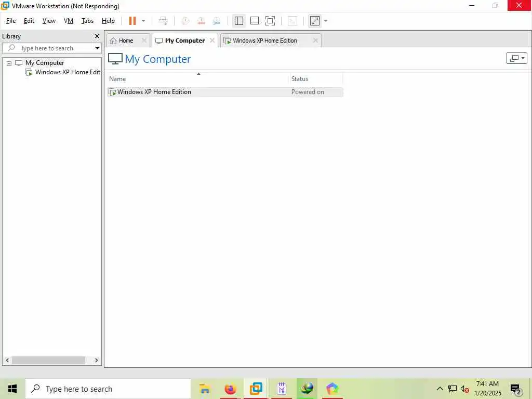
Task: Click the Send Ctrl+Alt+Del toolbar icon
Action: 163,21
